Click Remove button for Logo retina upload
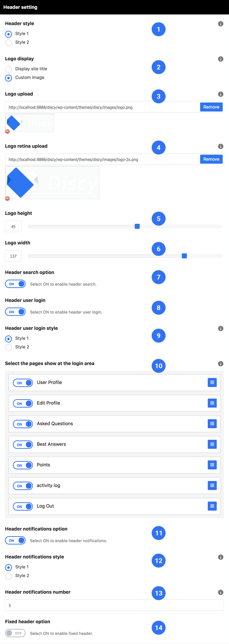 (211, 159)
